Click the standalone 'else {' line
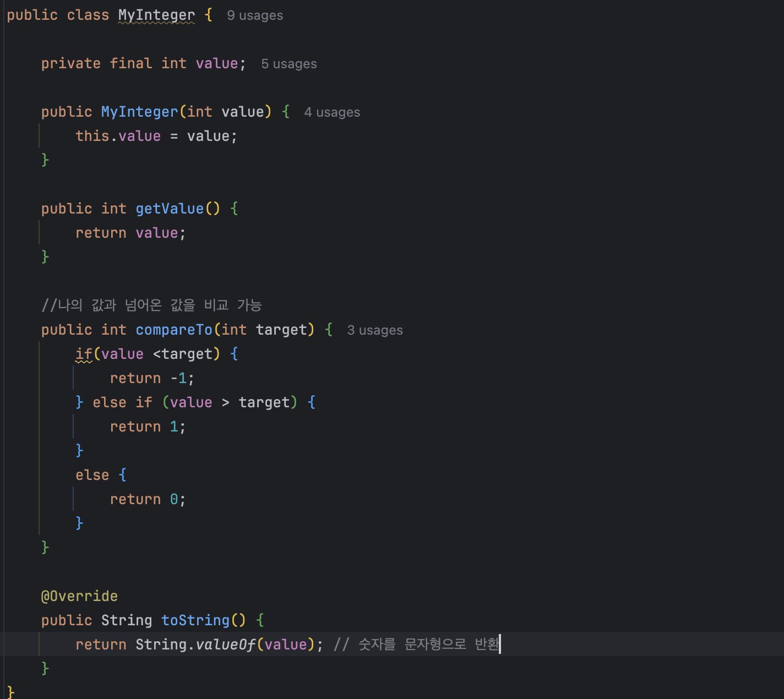The height and width of the screenshot is (699, 784). click(x=101, y=475)
